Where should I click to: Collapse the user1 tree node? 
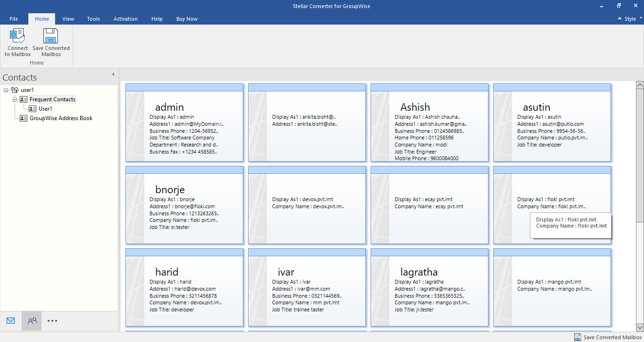[6, 90]
